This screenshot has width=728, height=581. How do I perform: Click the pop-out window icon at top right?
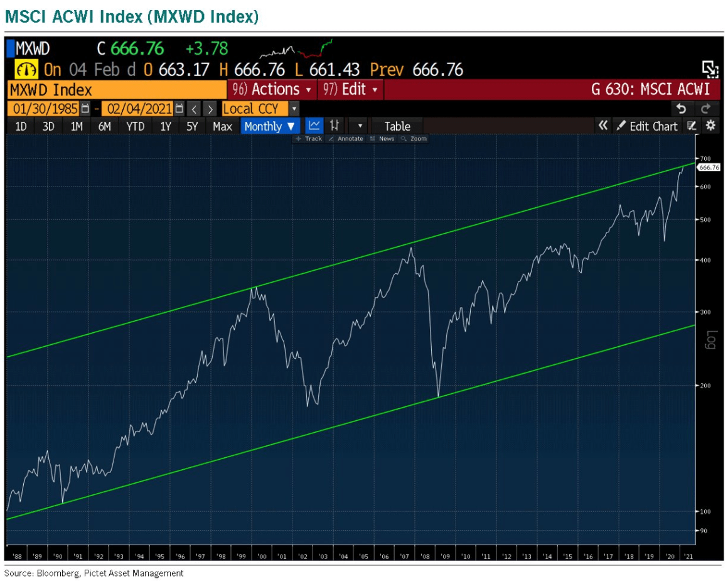(x=710, y=69)
